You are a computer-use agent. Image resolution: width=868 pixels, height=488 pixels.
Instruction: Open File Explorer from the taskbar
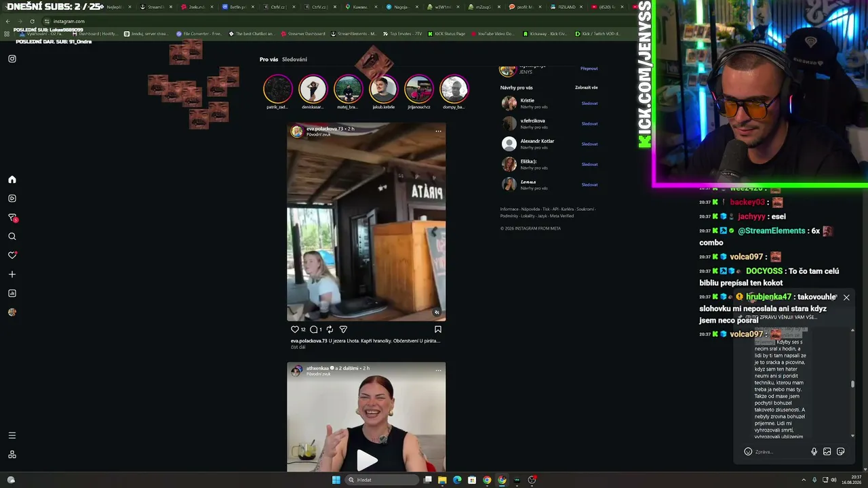tap(442, 480)
